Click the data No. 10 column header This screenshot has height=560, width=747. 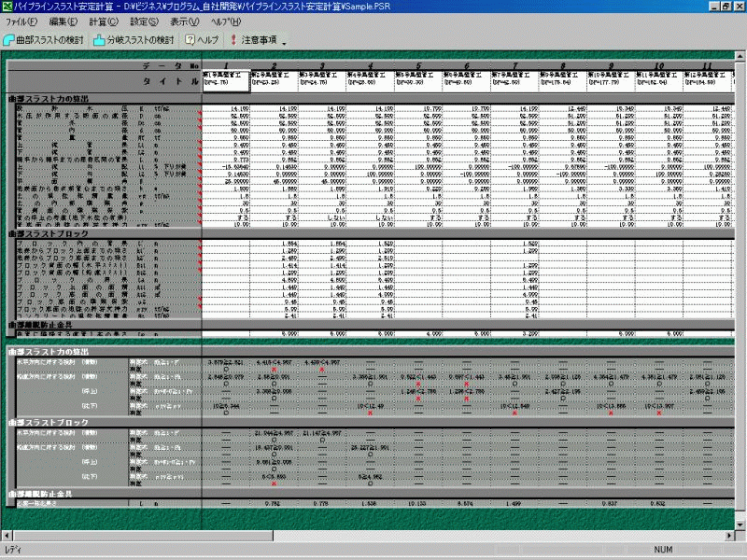659,66
